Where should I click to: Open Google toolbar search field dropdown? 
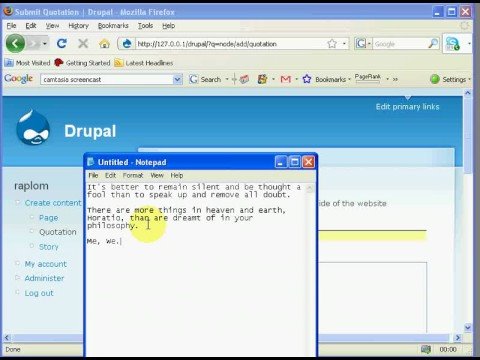coord(178,79)
